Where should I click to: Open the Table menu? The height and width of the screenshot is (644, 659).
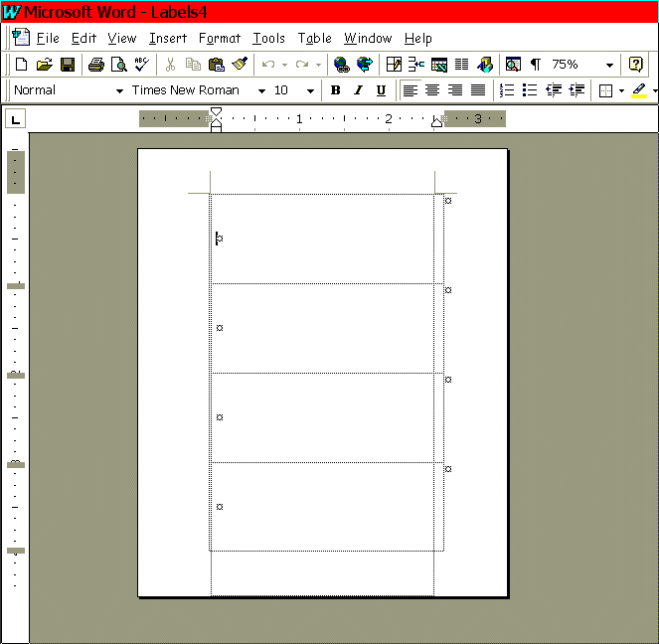tap(314, 39)
